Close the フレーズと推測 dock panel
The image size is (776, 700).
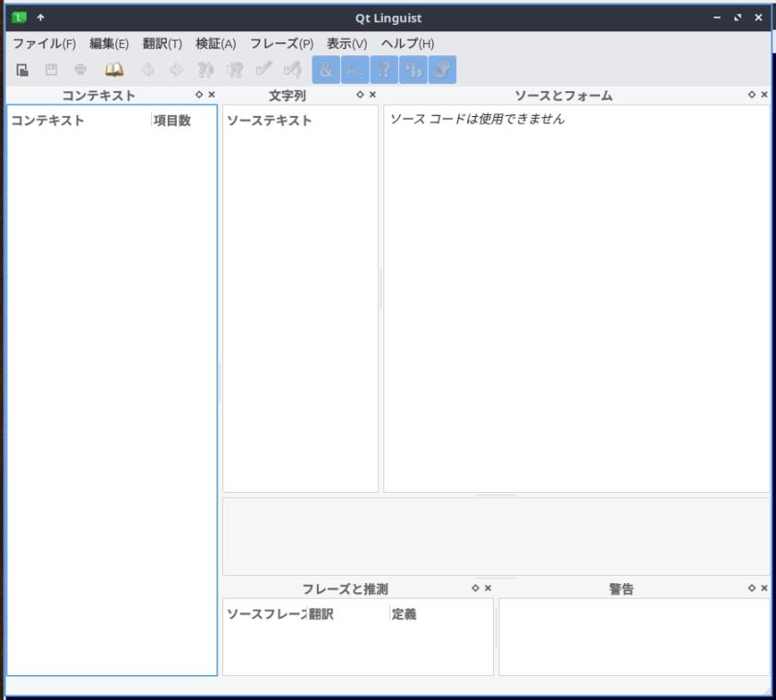point(488,588)
